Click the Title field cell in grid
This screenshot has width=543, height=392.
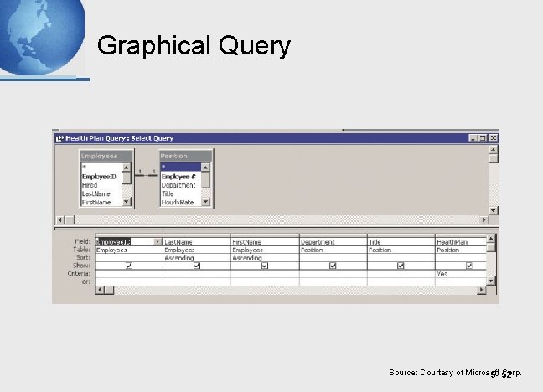pyautogui.click(x=401, y=242)
